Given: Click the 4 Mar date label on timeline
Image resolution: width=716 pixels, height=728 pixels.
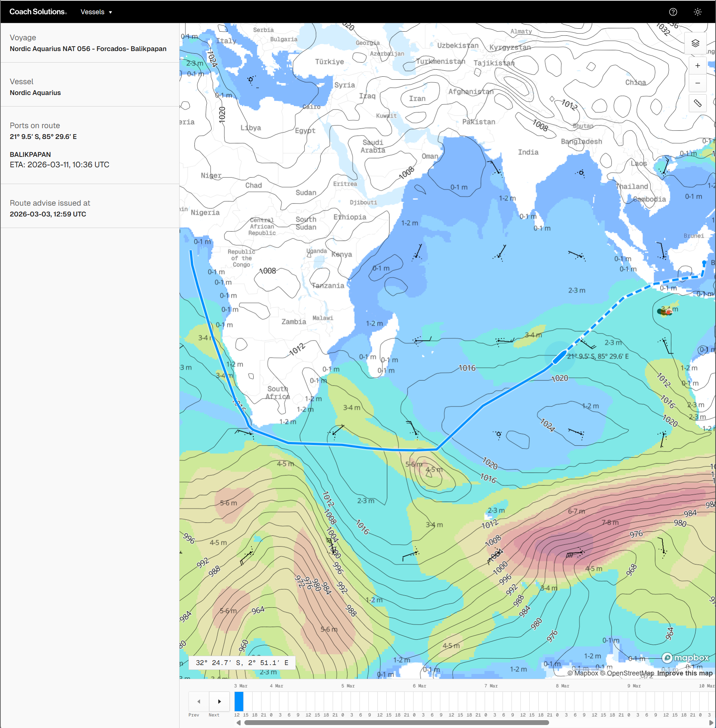Looking at the screenshot, I should 276,686.
